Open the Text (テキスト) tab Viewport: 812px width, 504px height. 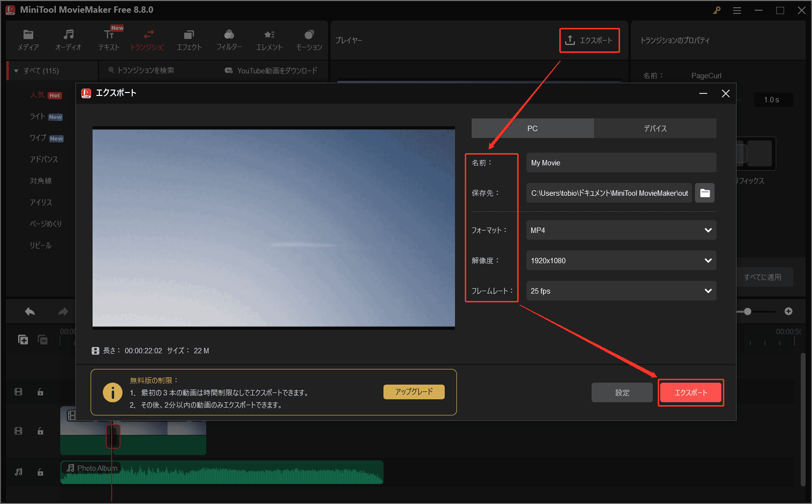click(109, 40)
